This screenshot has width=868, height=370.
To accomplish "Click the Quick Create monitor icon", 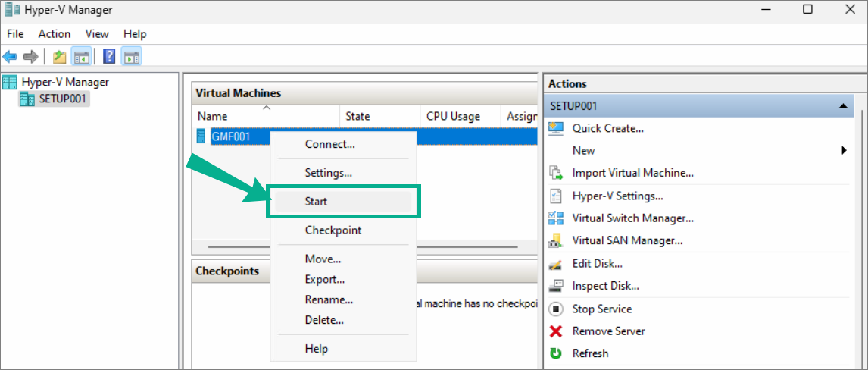I will pos(556,128).
